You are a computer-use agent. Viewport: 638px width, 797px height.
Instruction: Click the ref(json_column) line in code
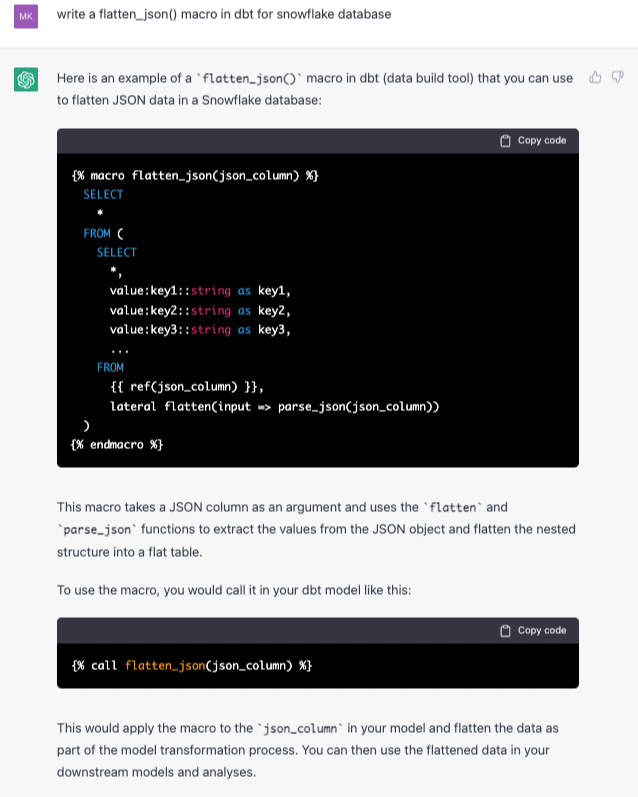click(x=186, y=387)
